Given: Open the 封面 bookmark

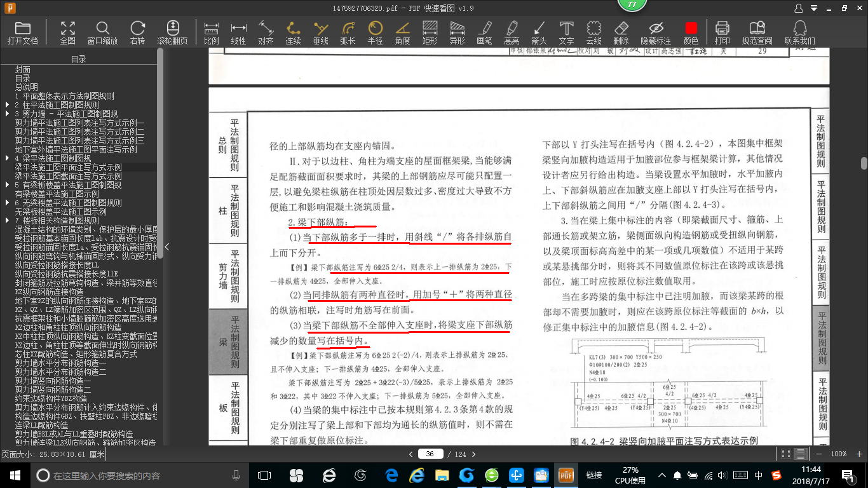Looking at the screenshot, I should pyautogui.click(x=23, y=69).
